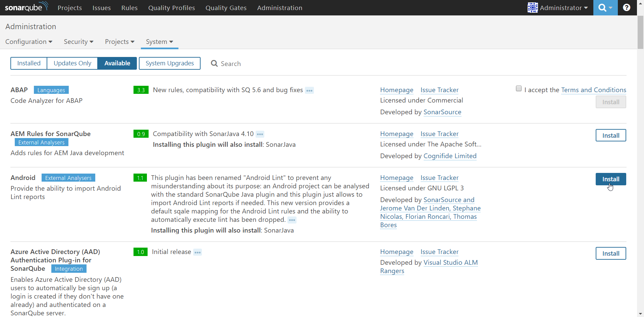Click the disabled ABAP Install button
The width and height of the screenshot is (644, 317).
point(611,102)
